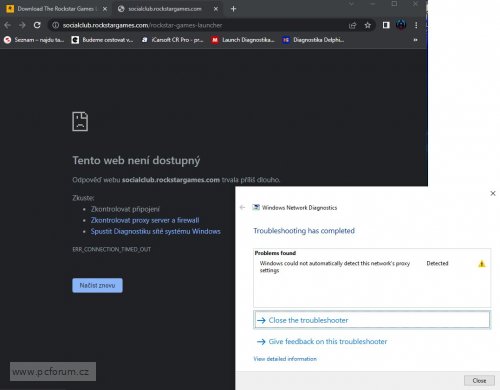Click the share page icon in address bar
This screenshot has height=390, width=500.
(x=352, y=25)
